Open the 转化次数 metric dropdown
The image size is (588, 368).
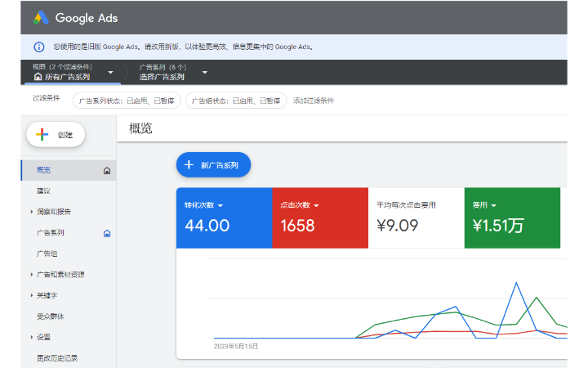220,205
